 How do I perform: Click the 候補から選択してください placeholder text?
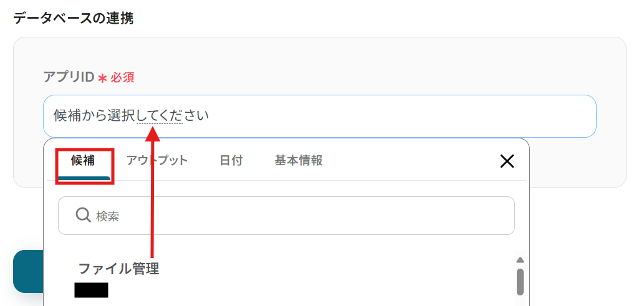[x=131, y=116]
